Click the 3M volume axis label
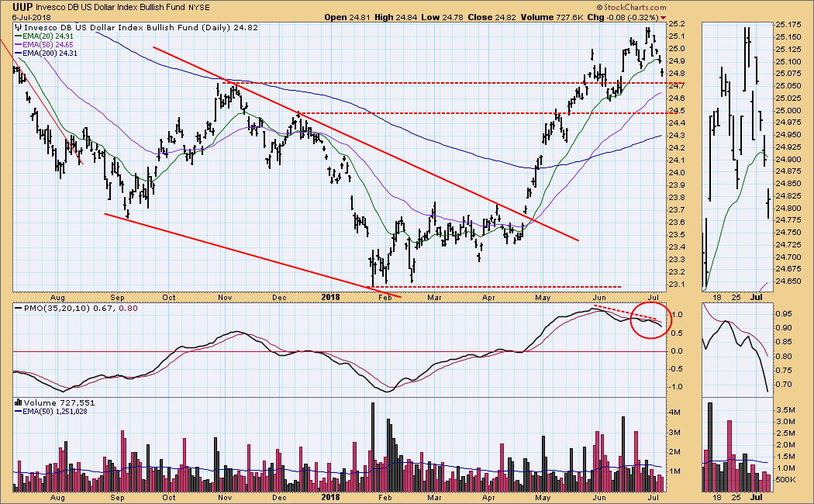 tap(674, 433)
